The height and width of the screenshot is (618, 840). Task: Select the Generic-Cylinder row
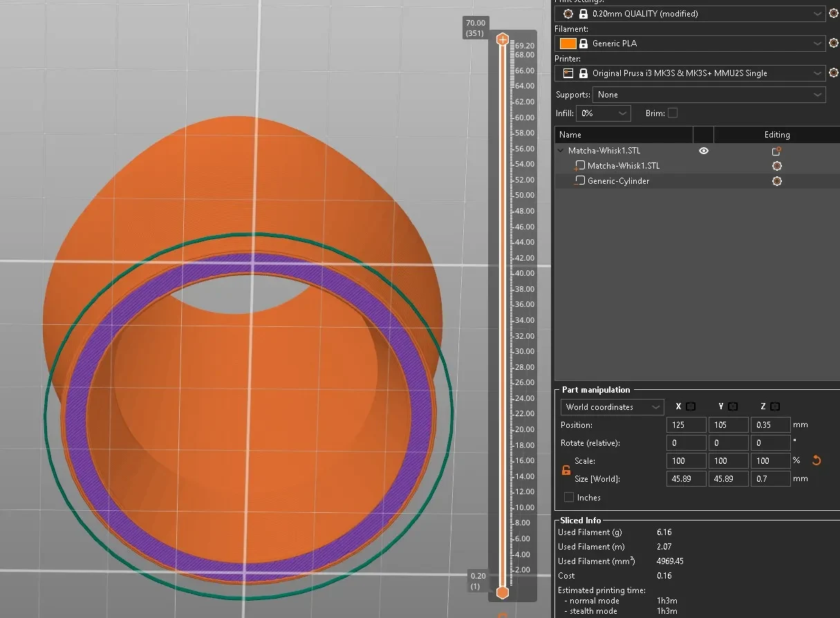[x=698, y=181]
